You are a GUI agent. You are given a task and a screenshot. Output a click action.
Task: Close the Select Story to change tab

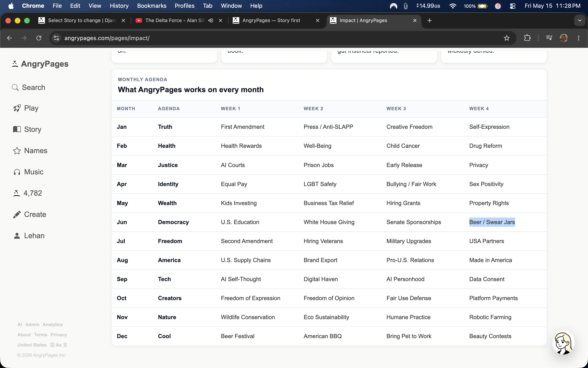[x=123, y=20]
